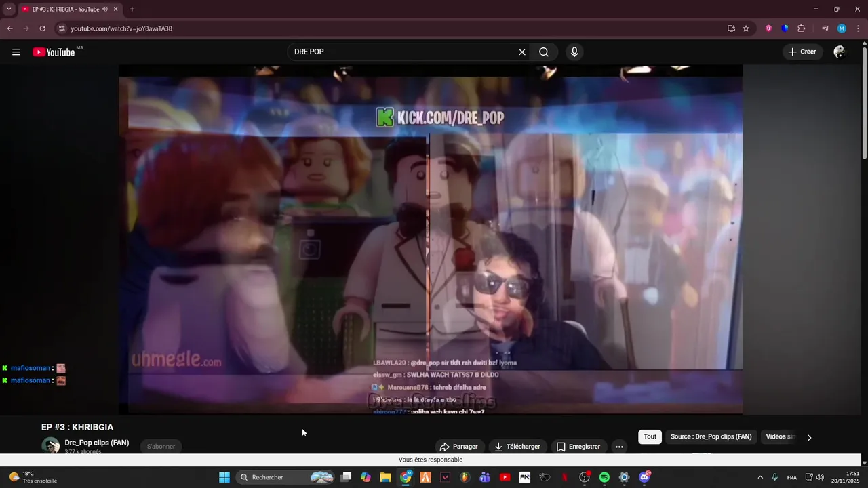
Task: Open the Créer menu
Action: [803, 52]
